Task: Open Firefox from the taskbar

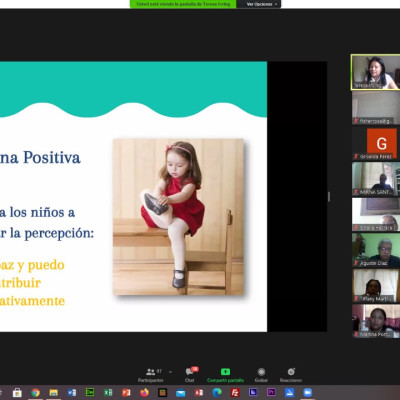Action: (144, 393)
